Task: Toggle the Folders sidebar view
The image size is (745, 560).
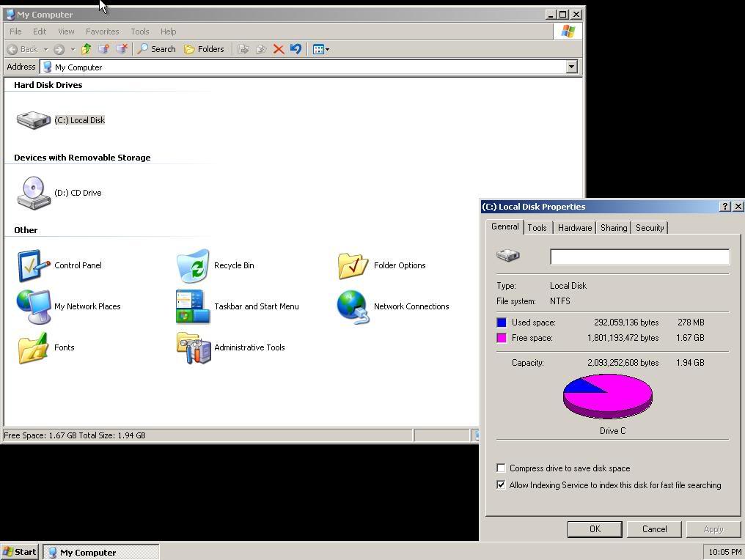Action: point(205,49)
